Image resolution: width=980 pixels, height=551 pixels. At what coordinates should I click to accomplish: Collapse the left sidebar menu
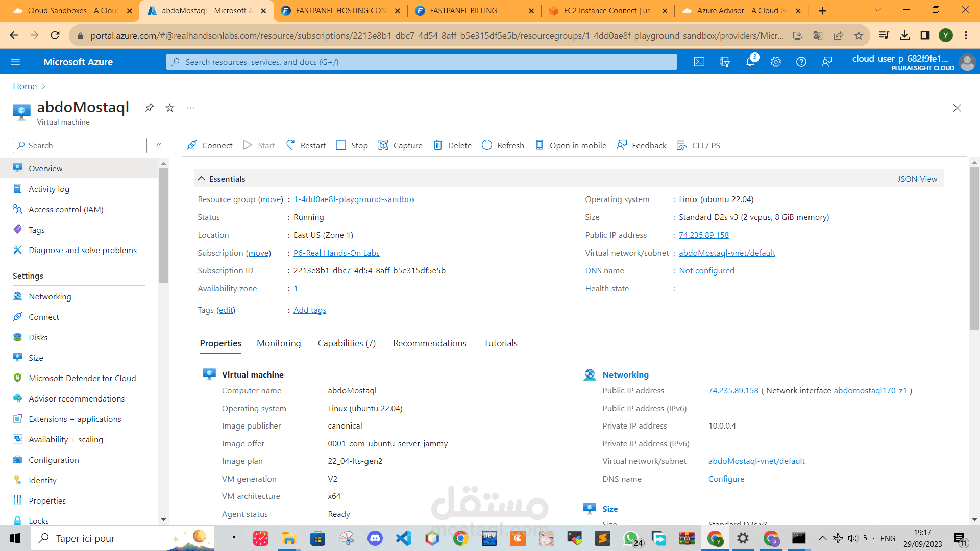point(159,145)
